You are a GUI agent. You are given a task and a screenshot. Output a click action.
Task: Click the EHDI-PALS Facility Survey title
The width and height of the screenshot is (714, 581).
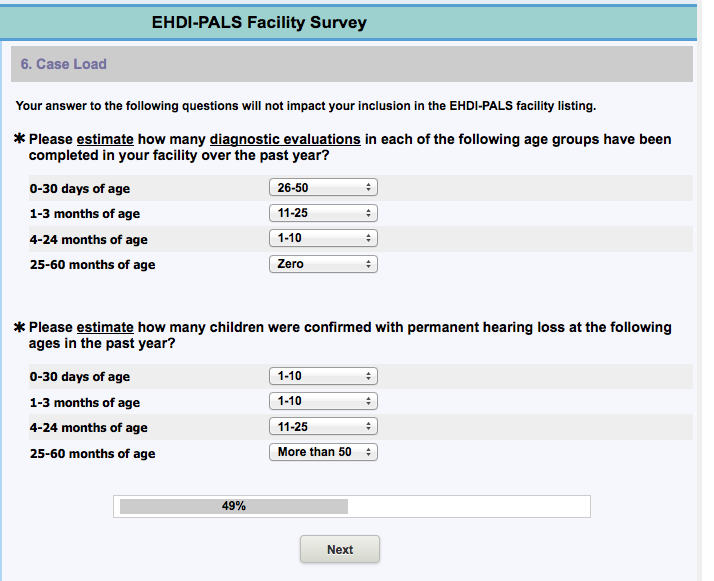point(259,22)
